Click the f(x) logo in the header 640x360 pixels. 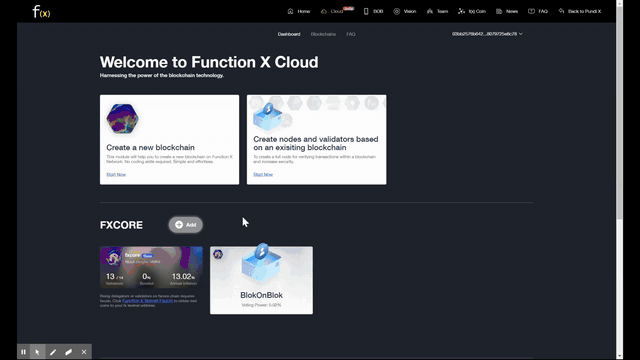(x=41, y=11)
